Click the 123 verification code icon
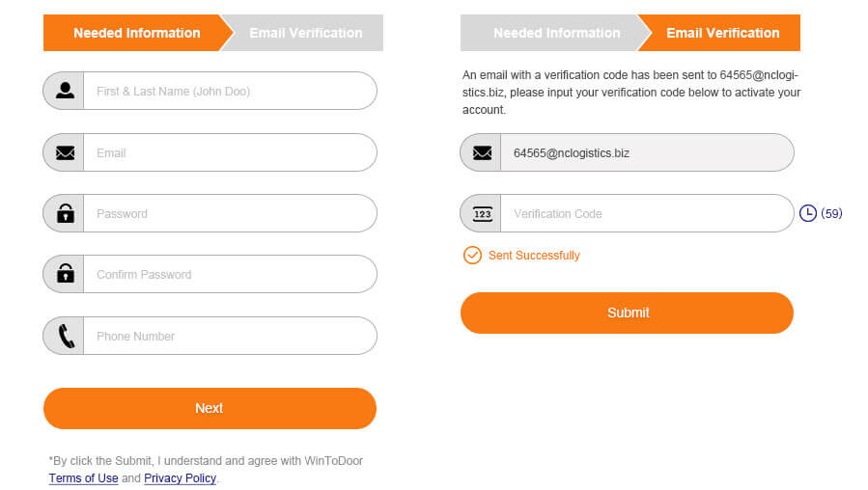868x490 pixels. coord(482,213)
